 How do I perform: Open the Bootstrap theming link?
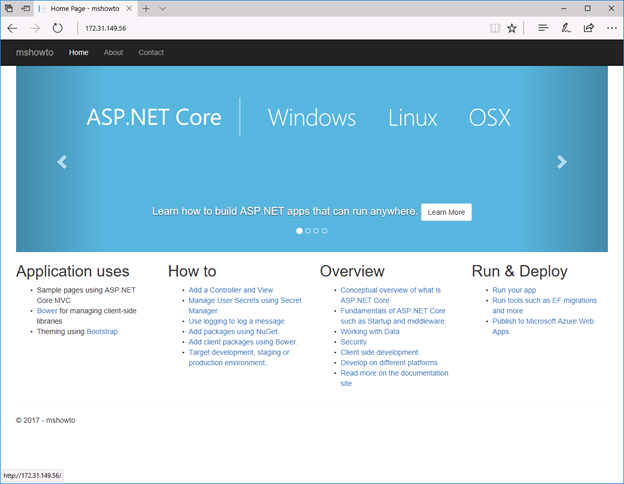(x=102, y=332)
